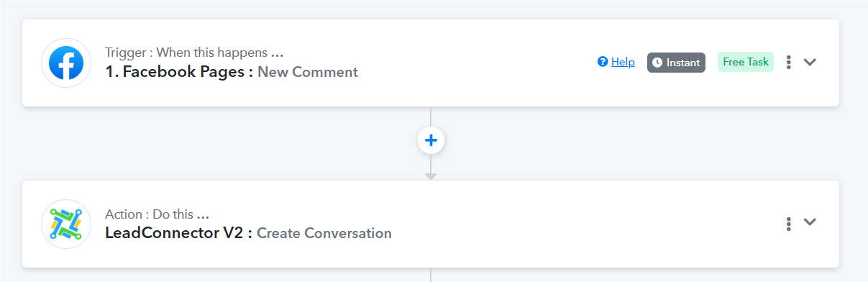Select the "LeadConnector V2 : Create Conversation" title

point(248,233)
